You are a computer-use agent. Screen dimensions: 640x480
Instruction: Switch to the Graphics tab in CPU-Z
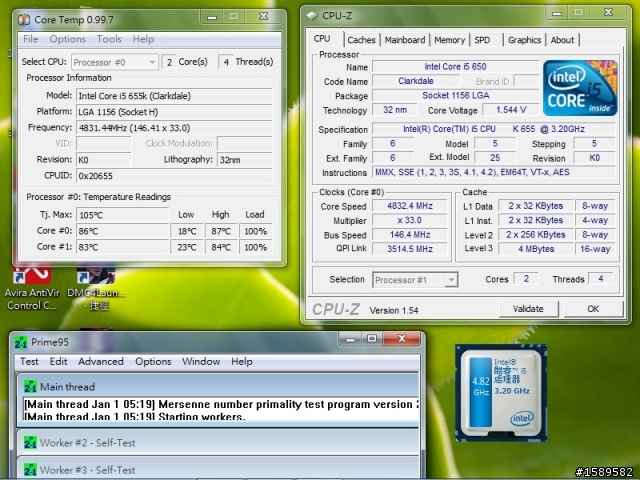click(524, 40)
